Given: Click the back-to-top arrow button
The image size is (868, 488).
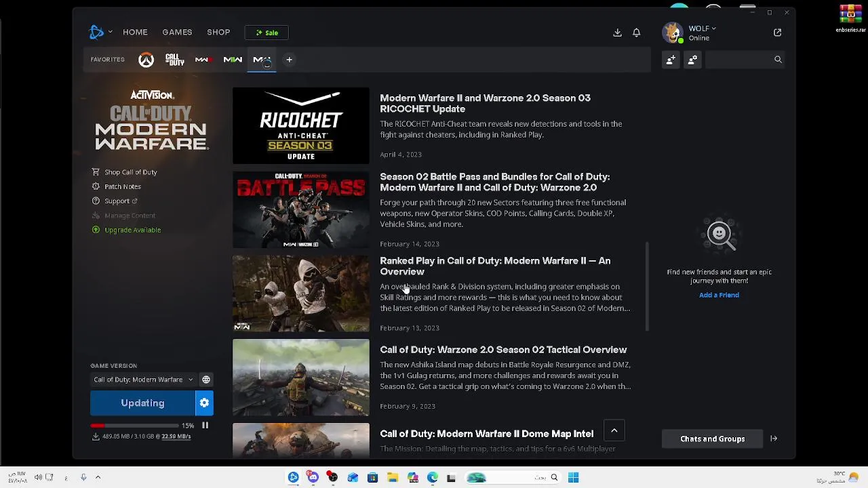Looking at the screenshot, I should click(614, 430).
